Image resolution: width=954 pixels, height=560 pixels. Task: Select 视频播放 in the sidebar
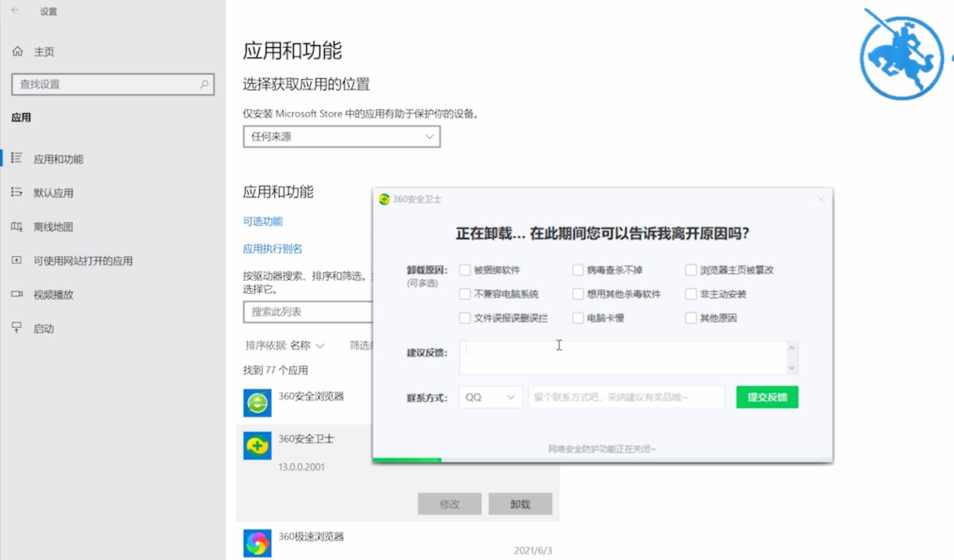tap(53, 294)
